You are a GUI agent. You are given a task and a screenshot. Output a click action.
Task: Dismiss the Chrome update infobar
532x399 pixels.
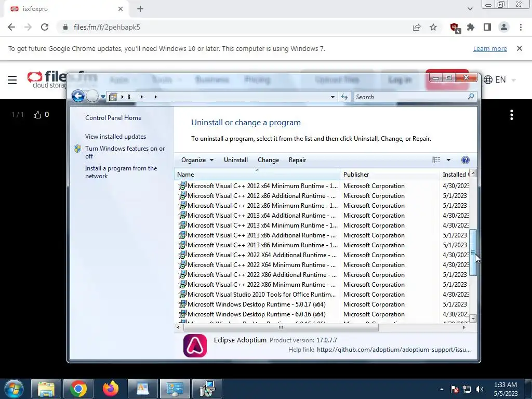[520, 48]
